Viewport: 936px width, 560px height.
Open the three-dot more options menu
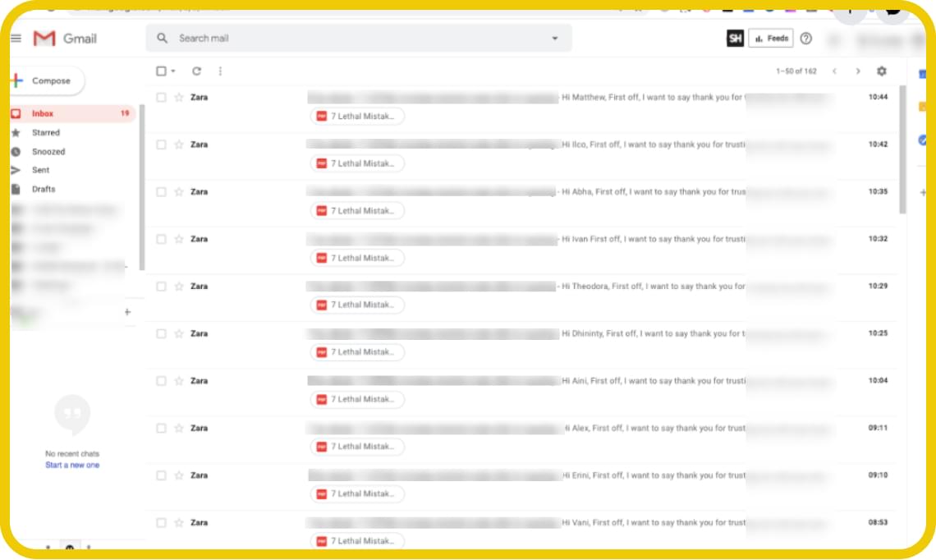[x=220, y=71]
